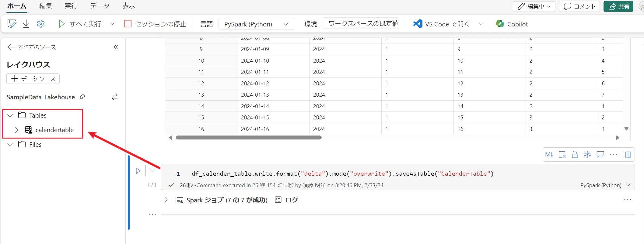Collapse the lakehouse side panel
This screenshot has width=644, height=244.
(116, 47)
